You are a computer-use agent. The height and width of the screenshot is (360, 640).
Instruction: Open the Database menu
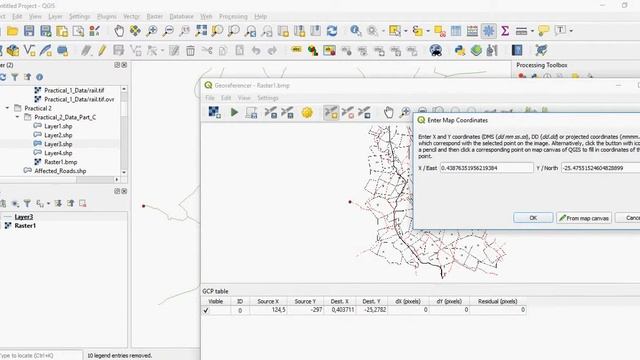coord(182,16)
